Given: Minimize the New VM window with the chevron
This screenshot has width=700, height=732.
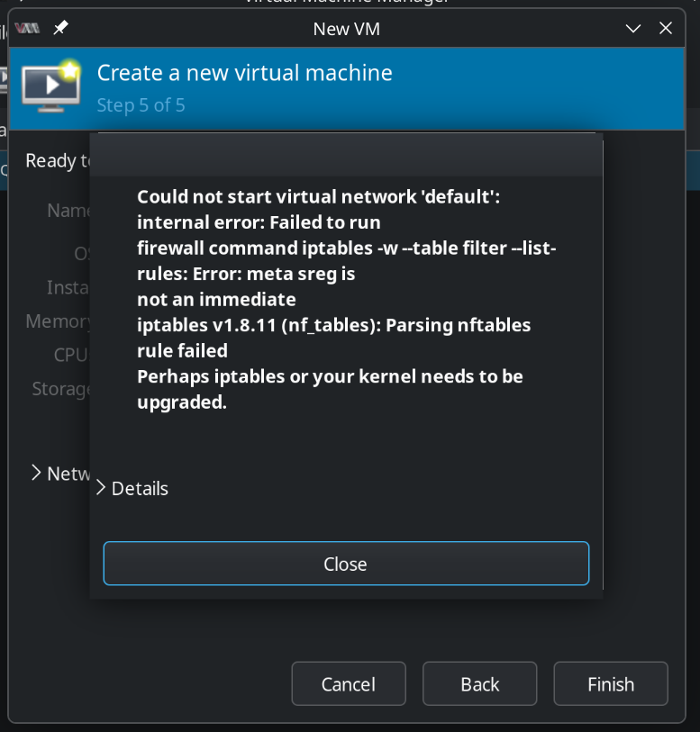Looking at the screenshot, I should click(x=633, y=28).
